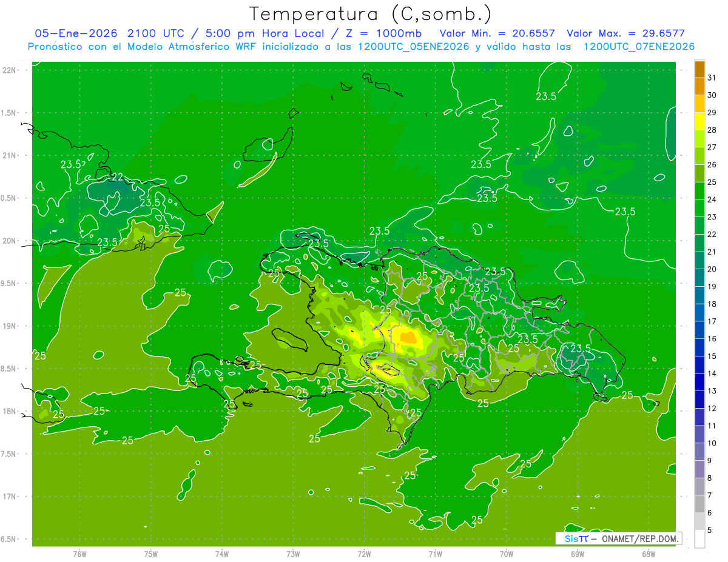Click the color scale swatch between 6 and 7
This screenshot has width=728, height=562.
click(x=699, y=504)
